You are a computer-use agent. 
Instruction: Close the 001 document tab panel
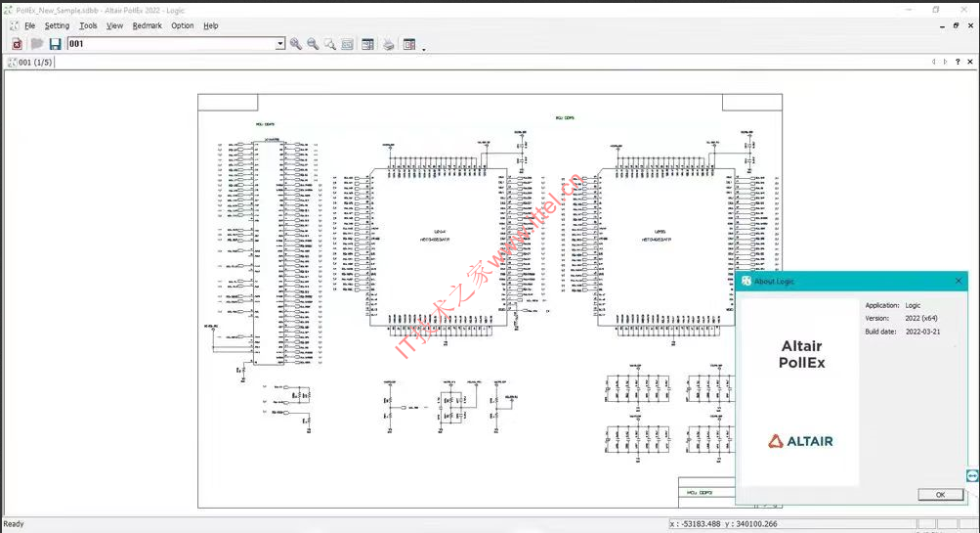[x=970, y=62]
